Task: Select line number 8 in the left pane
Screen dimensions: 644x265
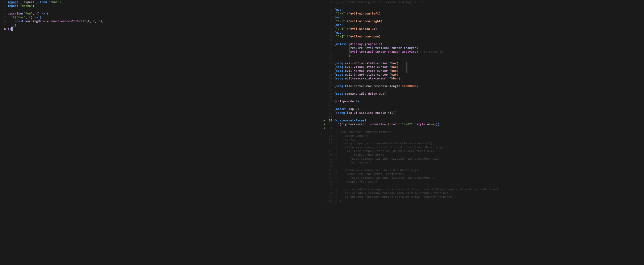Action: [5, 29]
